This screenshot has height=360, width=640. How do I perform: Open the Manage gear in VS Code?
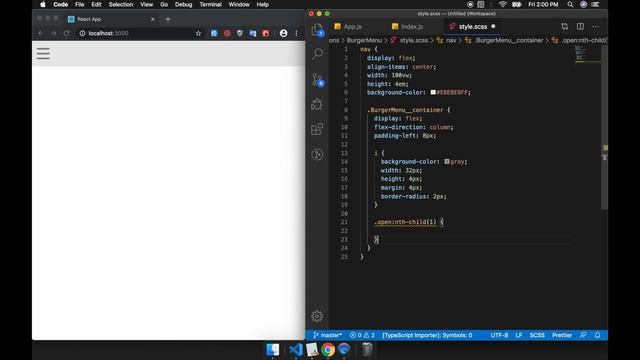pyautogui.click(x=317, y=316)
